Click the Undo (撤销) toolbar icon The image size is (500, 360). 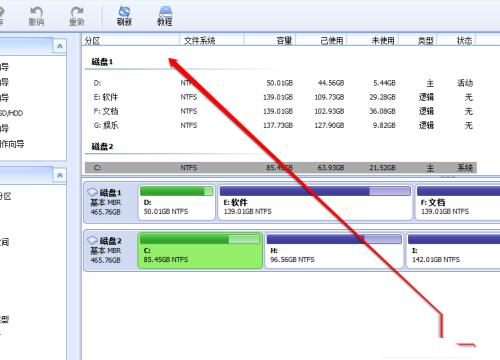point(36,16)
